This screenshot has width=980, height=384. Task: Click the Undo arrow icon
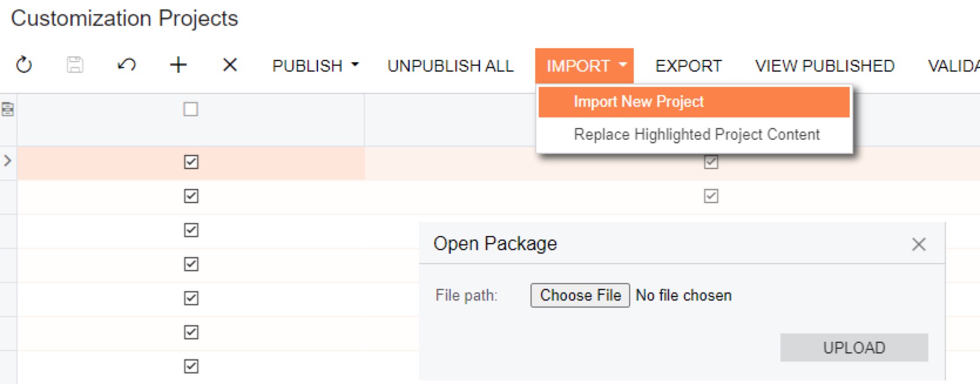click(x=126, y=65)
